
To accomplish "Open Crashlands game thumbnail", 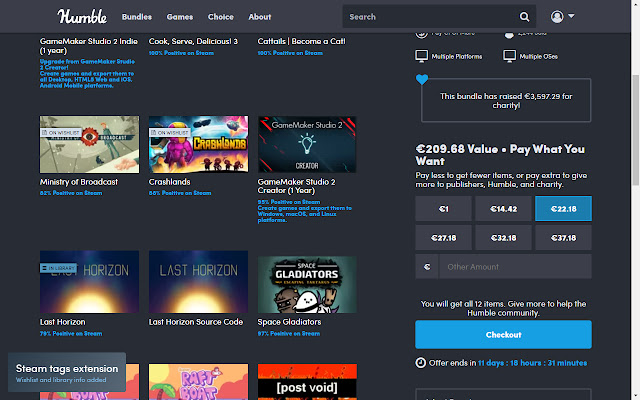I will click(198, 144).
